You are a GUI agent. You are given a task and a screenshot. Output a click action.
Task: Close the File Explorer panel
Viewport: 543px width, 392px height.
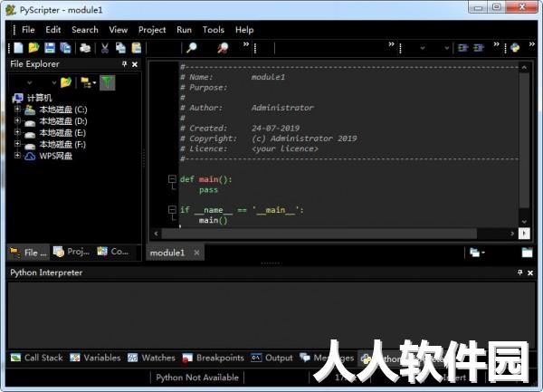(135, 64)
